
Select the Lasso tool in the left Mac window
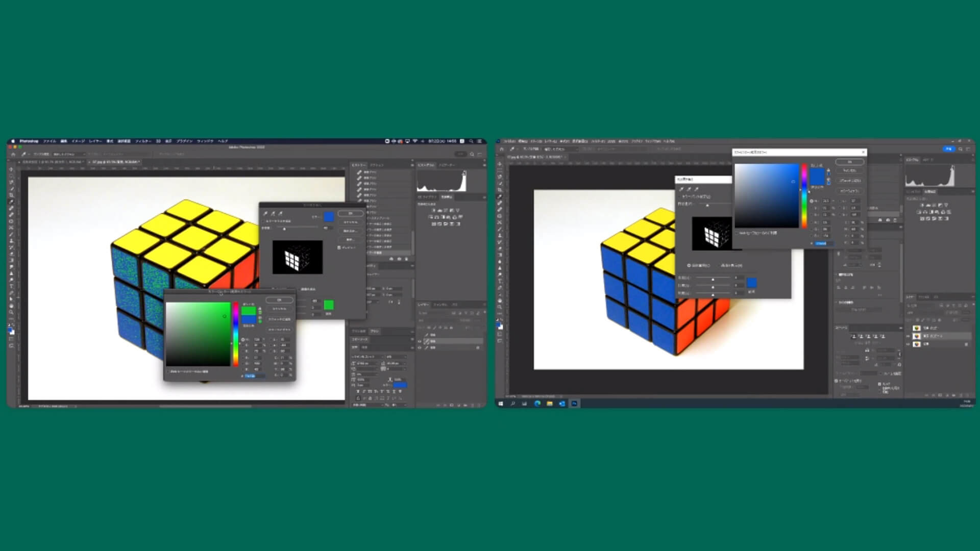point(11,182)
